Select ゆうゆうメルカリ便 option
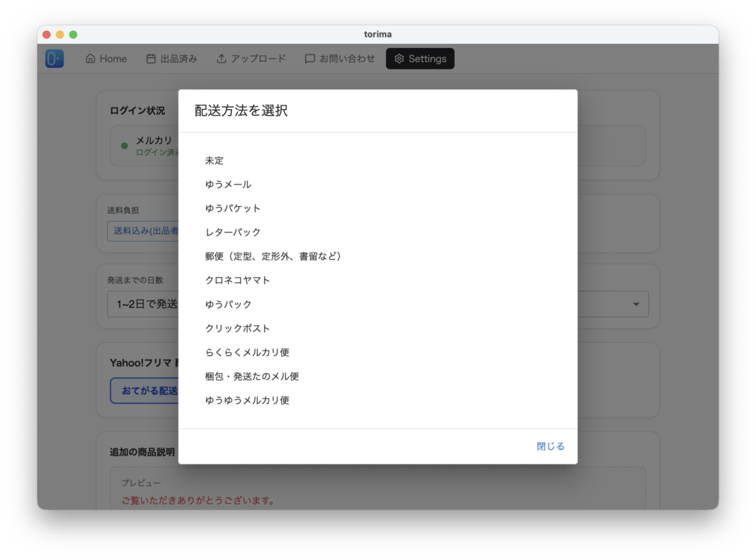756x559 pixels. pyautogui.click(x=247, y=400)
